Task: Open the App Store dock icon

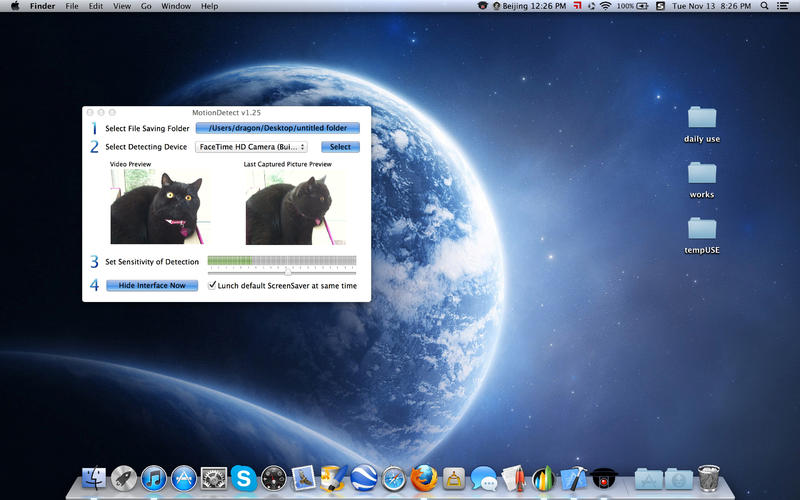Action: pos(184,479)
